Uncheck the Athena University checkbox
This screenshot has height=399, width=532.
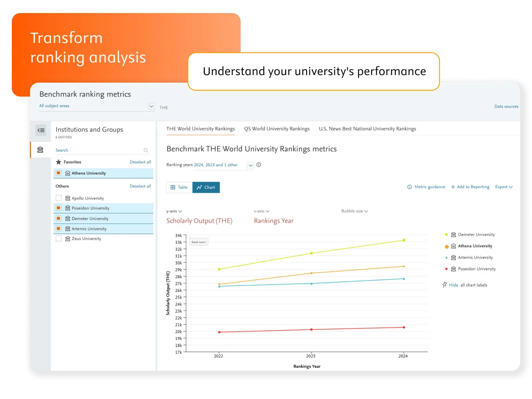coord(58,173)
